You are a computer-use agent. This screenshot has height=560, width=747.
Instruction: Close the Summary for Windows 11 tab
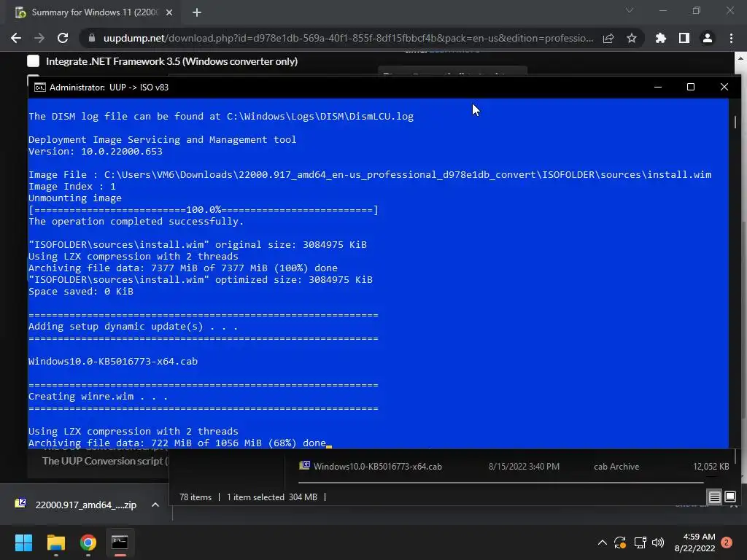(169, 12)
